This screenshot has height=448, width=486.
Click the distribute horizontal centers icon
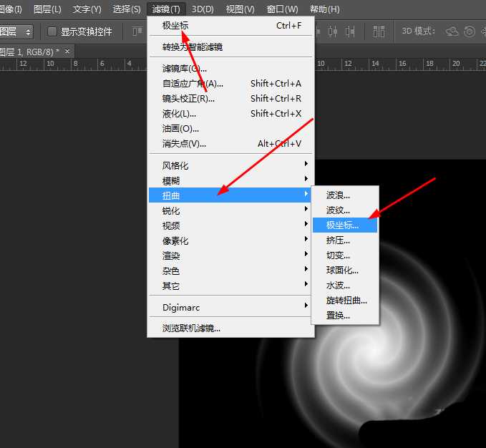(333, 31)
